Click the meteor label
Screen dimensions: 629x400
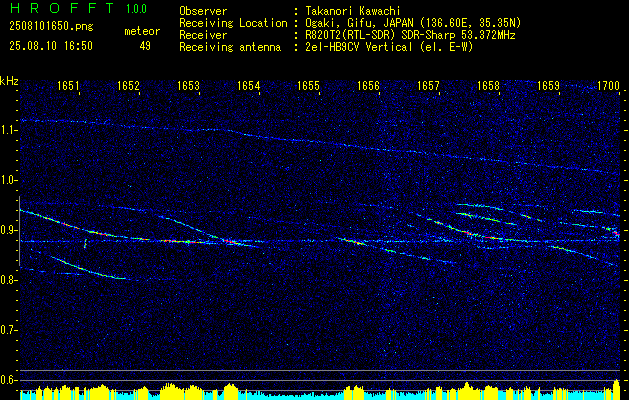142,31
